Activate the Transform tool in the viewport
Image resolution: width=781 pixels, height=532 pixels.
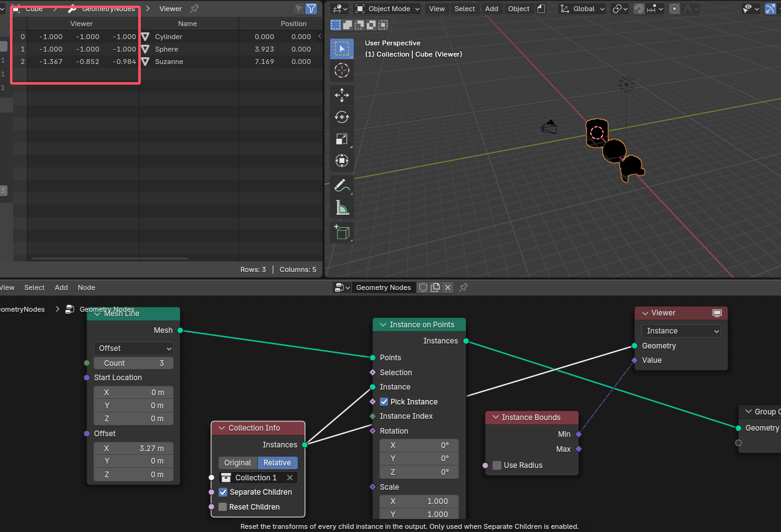click(x=341, y=161)
